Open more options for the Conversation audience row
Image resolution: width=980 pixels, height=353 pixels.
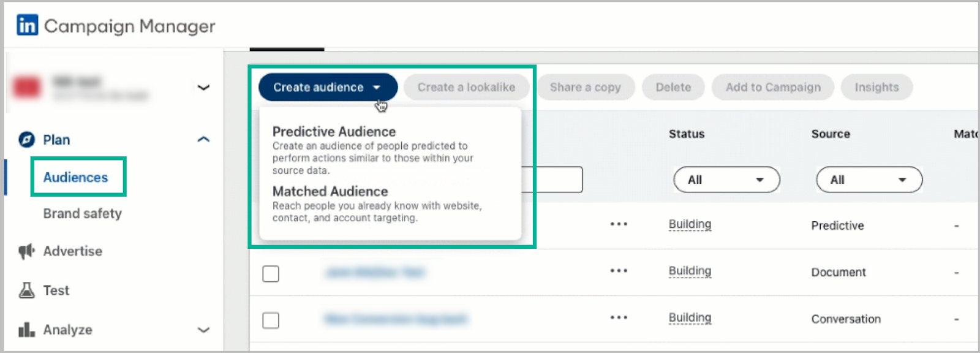pos(619,317)
